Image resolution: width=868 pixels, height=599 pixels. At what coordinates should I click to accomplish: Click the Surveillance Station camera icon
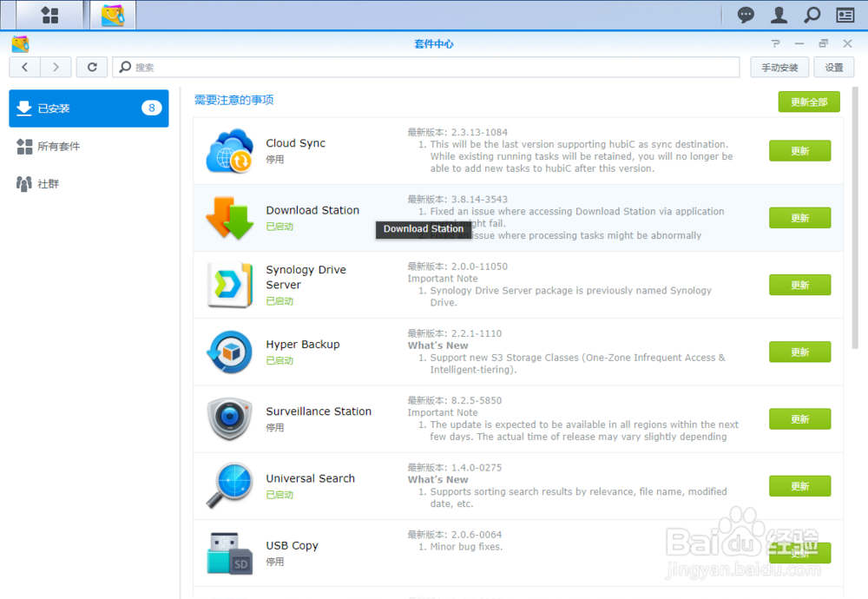point(230,418)
